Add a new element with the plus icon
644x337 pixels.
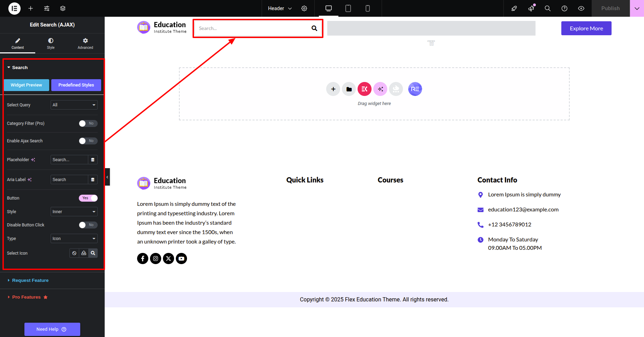click(x=31, y=8)
